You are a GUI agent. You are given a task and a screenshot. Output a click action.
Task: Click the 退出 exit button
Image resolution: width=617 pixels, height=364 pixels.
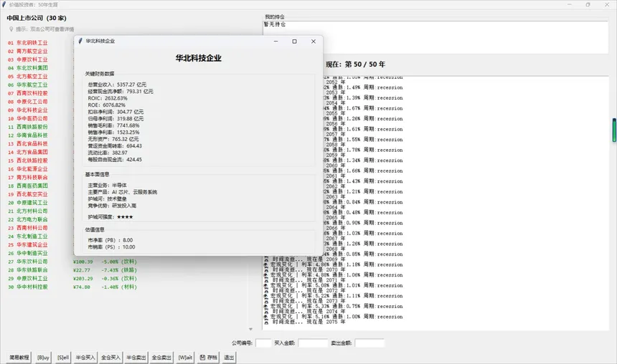(x=229, y=358)
